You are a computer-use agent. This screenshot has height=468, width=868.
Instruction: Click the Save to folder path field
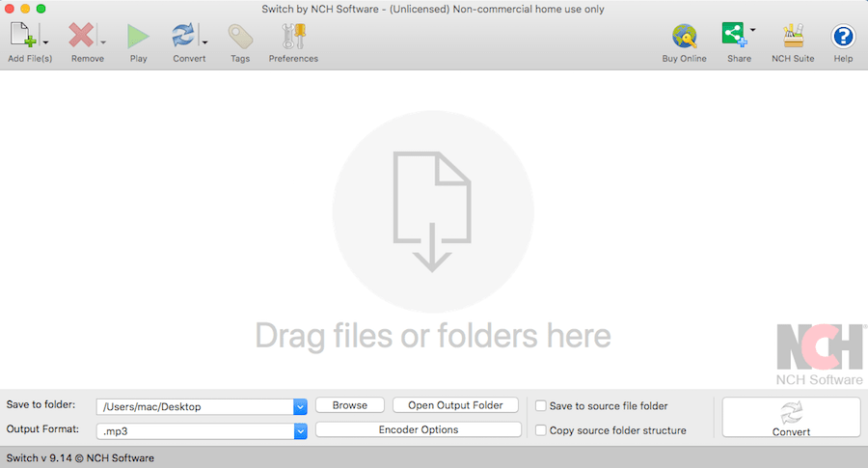coord(195,406)
